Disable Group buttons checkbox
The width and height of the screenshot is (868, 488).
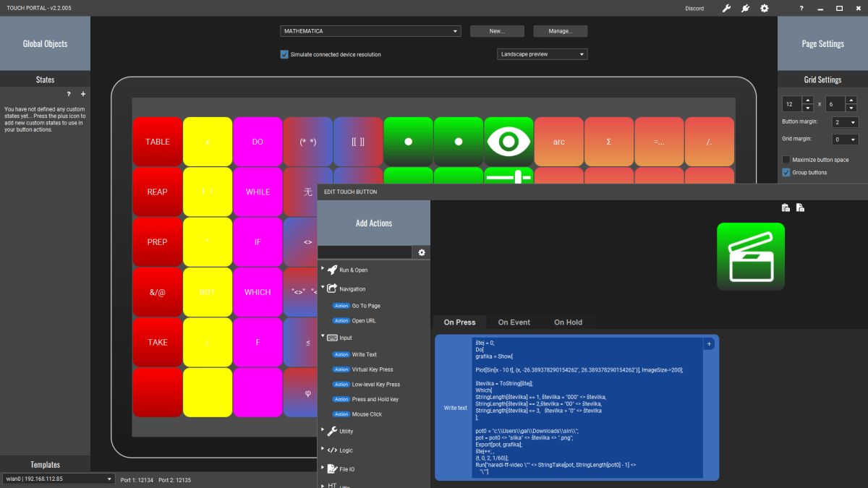(786, 173)
